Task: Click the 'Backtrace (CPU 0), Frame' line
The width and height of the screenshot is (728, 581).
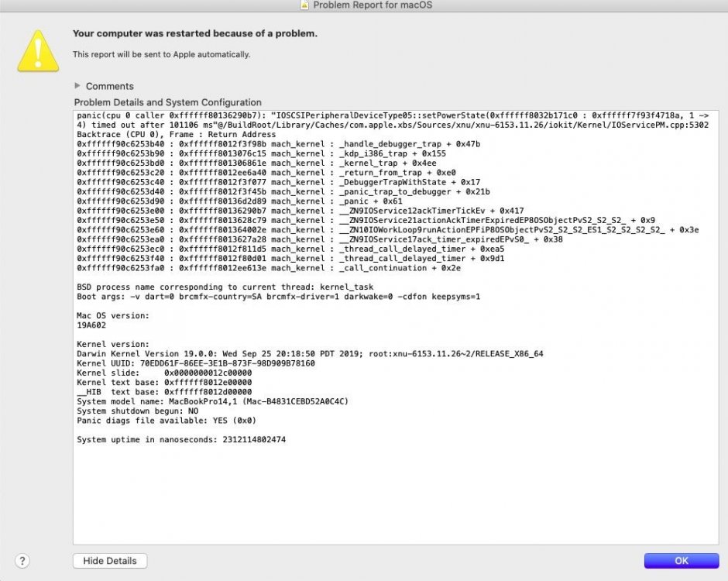Action: coord(177,134)
